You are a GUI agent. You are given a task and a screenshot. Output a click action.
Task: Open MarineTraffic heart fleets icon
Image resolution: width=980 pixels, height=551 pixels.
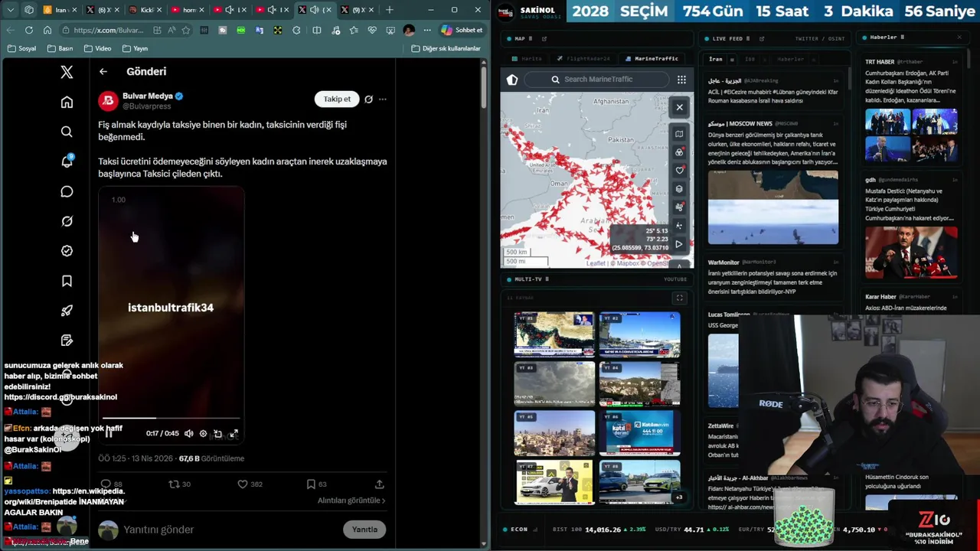679,171
